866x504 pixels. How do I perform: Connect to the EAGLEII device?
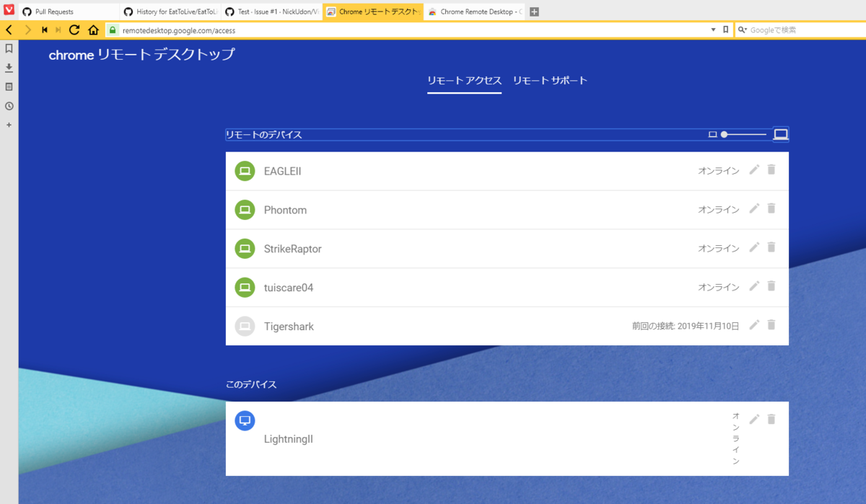tap(507, 171)
